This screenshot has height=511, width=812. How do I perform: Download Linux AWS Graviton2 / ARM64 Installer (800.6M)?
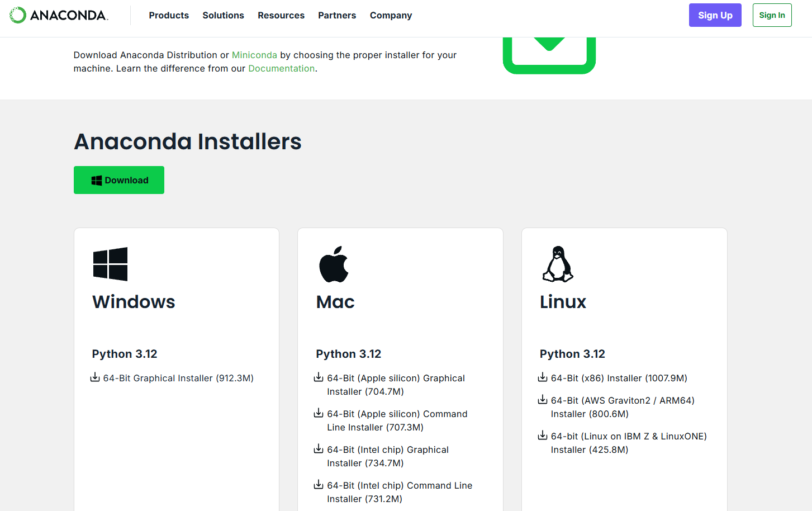pos(623,407)
